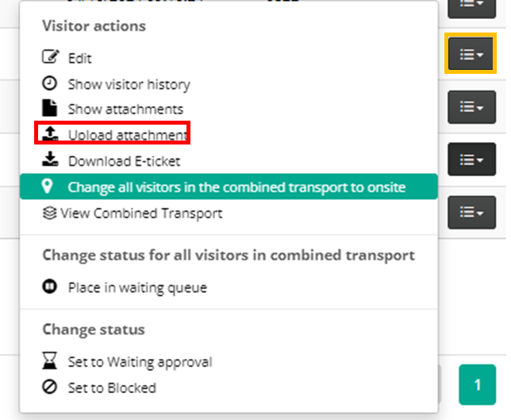The width and height of the screenshot is (511, 420).
Task: Click the clock icon for visitor history
Action: (x=49, y=83)
